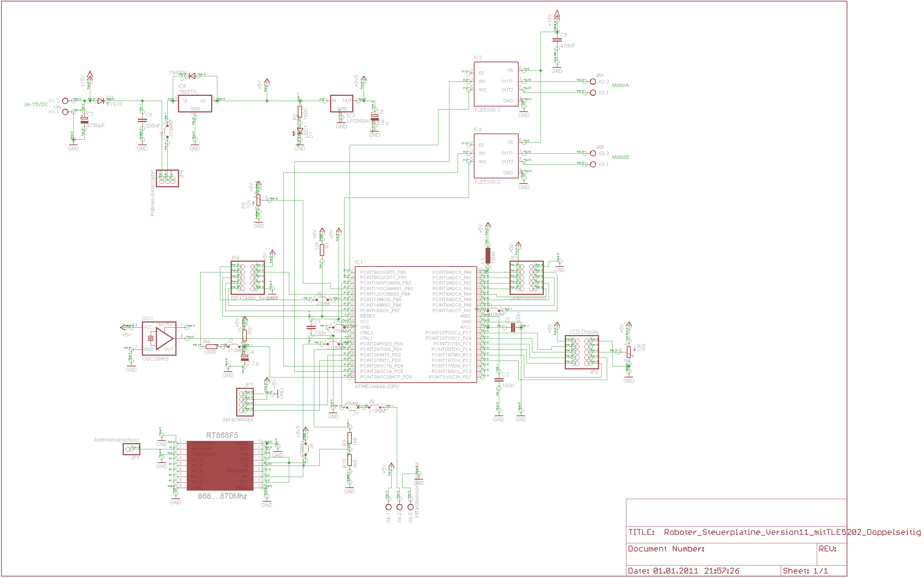Select the 7805TV voltage regulator IC5
The height and width of the screenshot is (578, 924).
point(195,104)
